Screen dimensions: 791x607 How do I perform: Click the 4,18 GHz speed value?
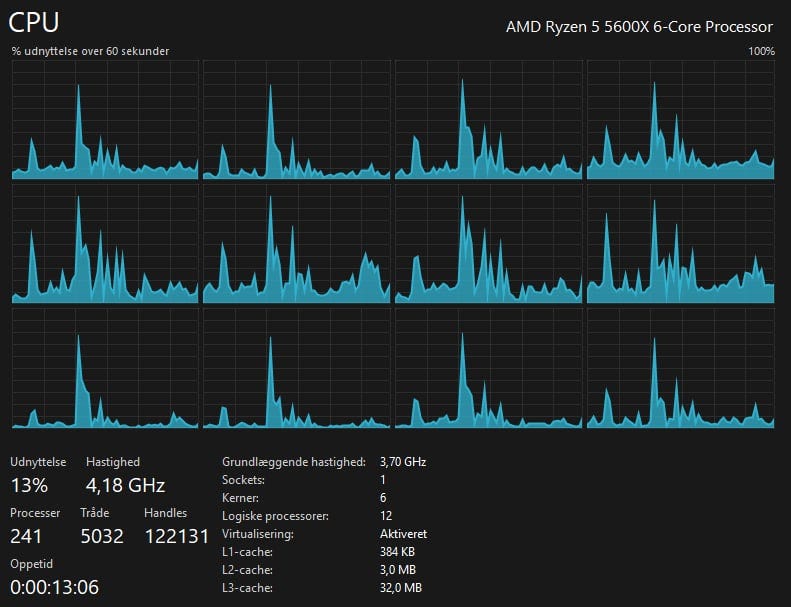125,485
